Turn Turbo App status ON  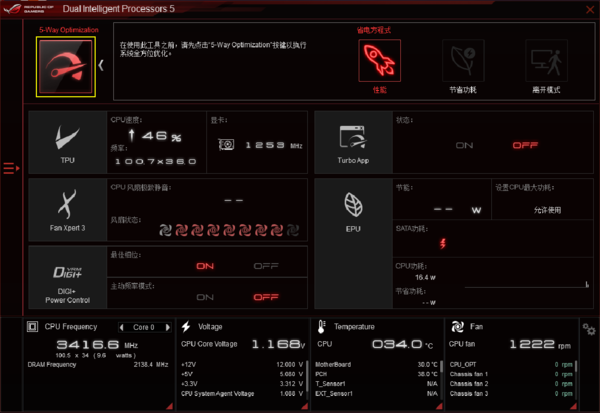click(464, 145)
